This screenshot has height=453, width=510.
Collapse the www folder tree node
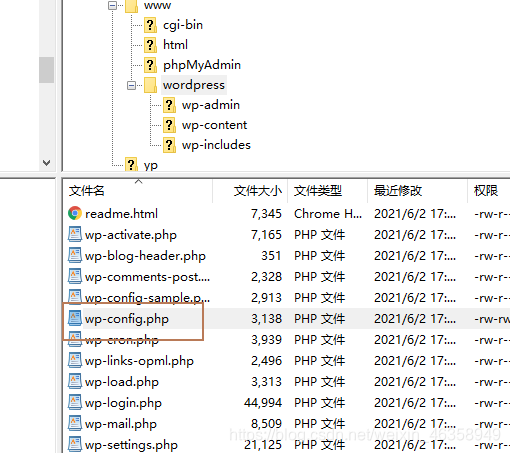tap(113, 6)
